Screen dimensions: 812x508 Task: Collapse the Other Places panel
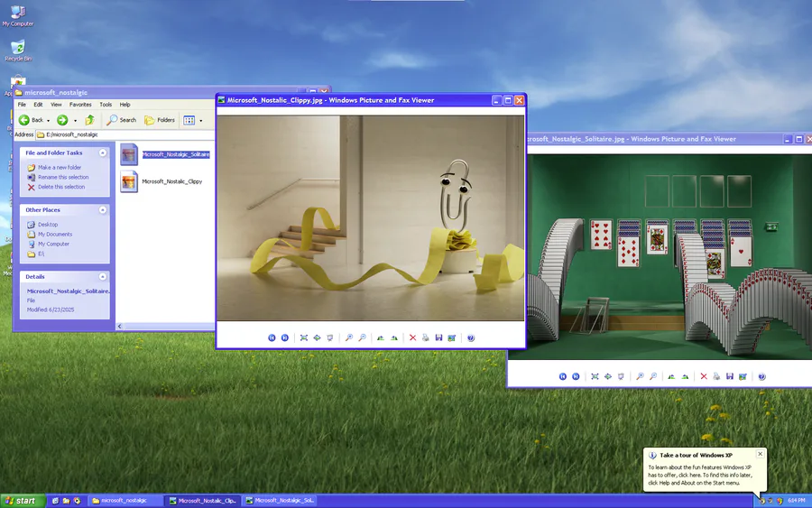coord(103,209)
